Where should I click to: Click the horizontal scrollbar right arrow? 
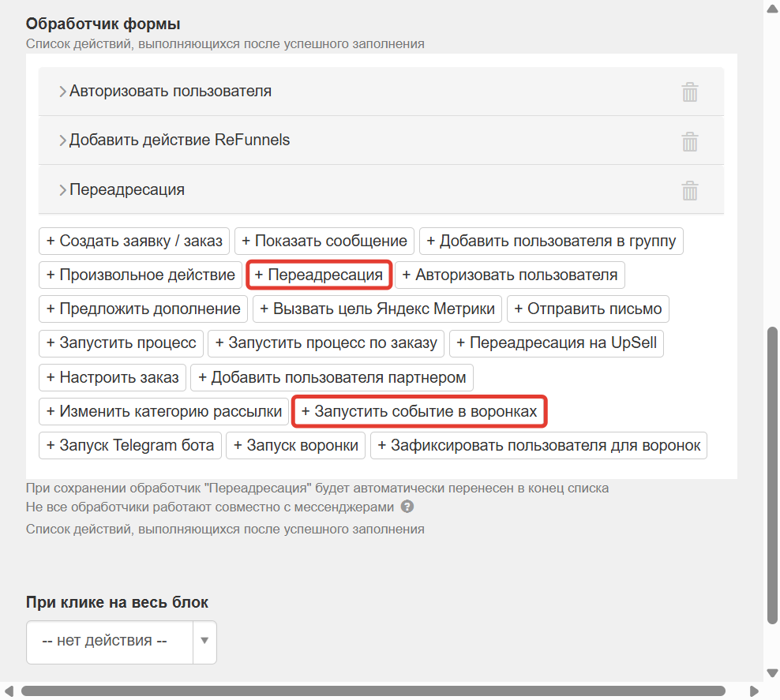pos(756,691)
